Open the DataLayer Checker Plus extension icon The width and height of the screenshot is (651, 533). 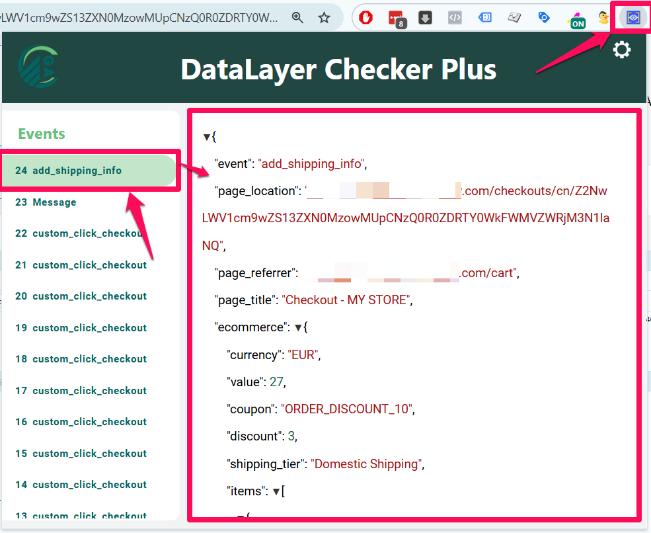click(632, 17)
